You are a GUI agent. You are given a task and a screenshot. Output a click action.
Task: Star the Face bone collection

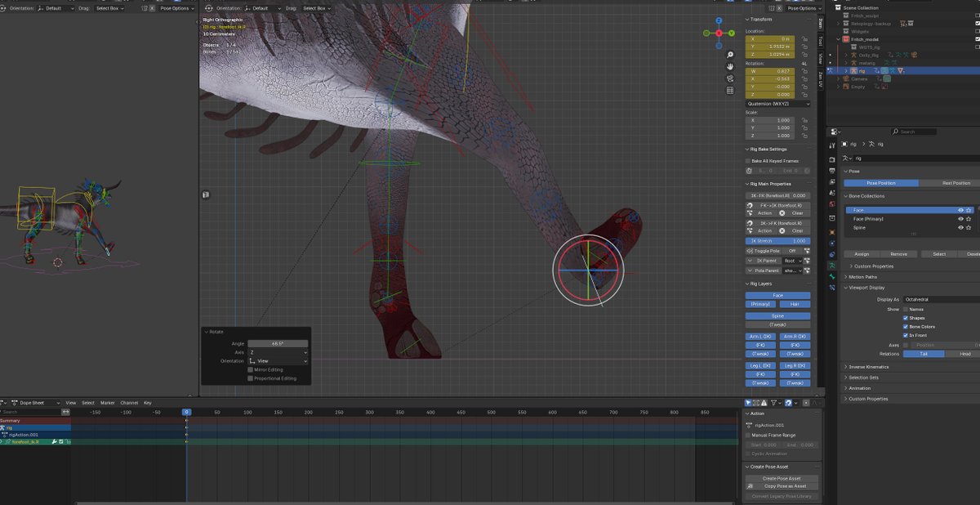coord(969,210)
